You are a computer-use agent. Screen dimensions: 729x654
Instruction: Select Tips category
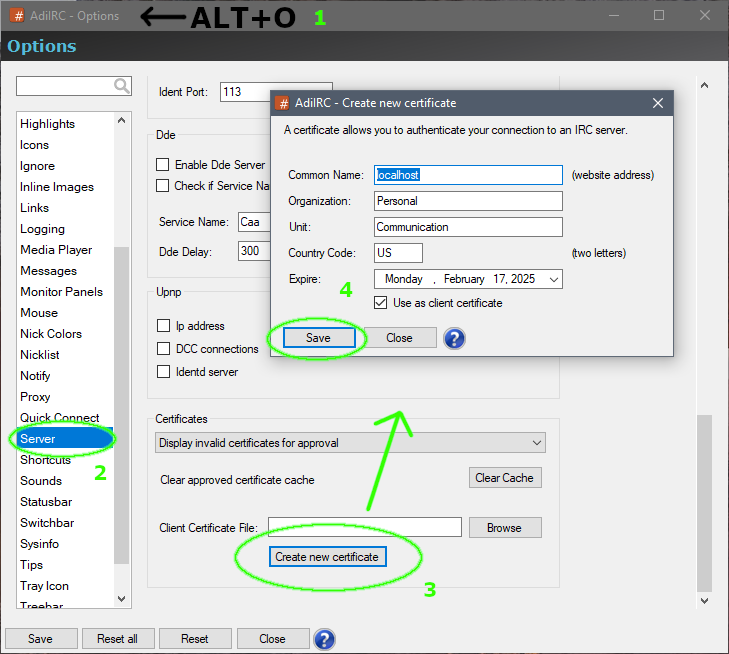point(32,565)
